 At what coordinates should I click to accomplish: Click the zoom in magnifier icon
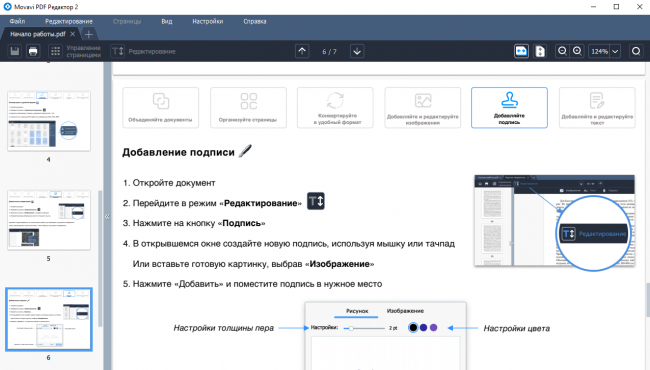tap(577, 51)
